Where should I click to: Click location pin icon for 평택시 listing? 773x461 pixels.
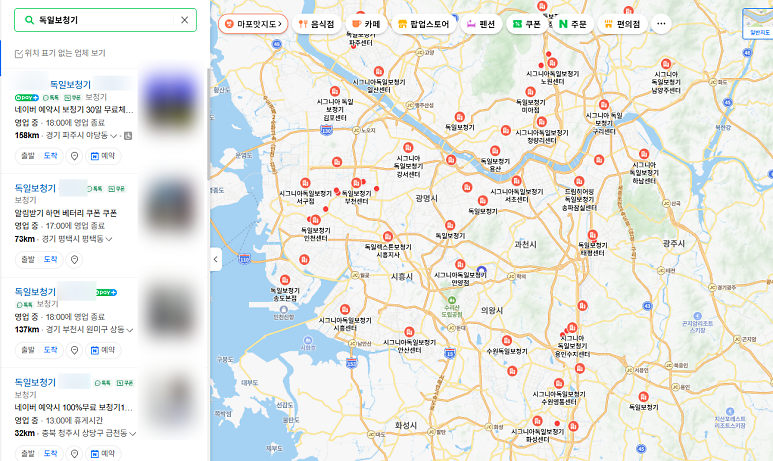[74, 259]
